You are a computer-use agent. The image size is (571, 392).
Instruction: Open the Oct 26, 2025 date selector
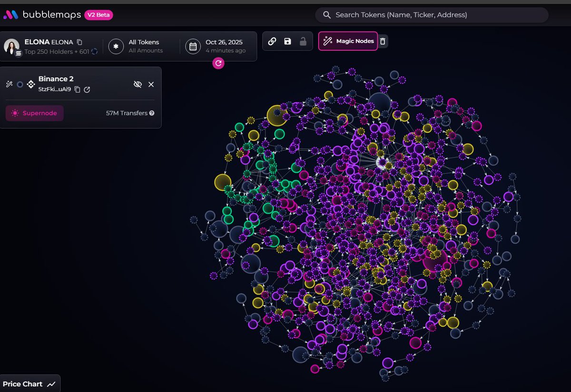219,46
